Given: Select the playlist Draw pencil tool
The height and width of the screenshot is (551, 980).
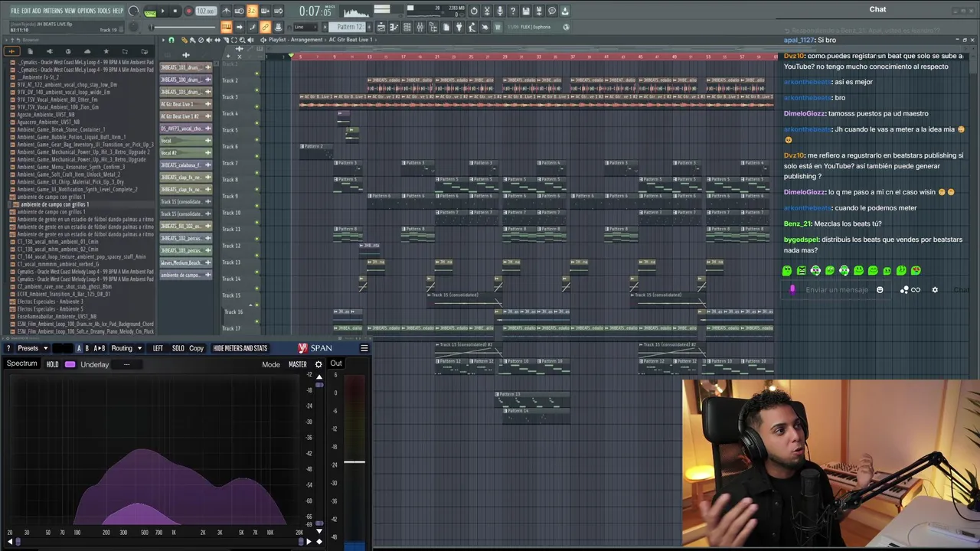Looking at the screenshot, I should coord(184,40).
